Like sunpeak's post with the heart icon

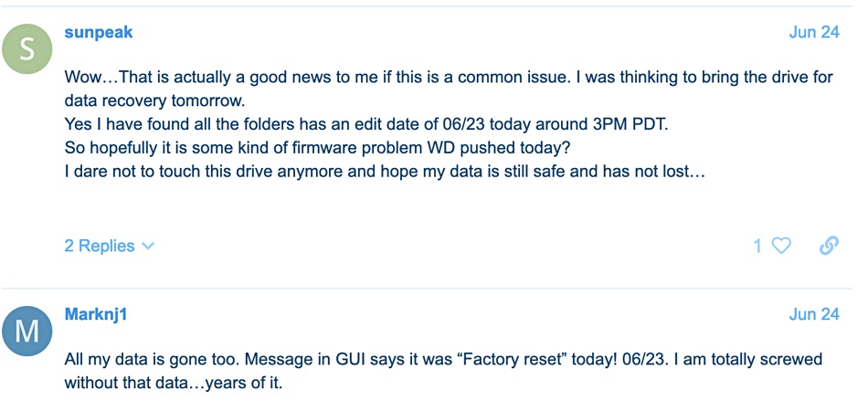click(781, 246)
